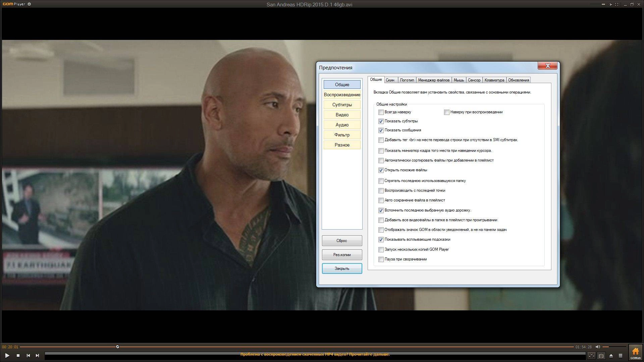This screenshot has height=362, width=644.
Task: Click the San Andreas file title text
Action: point(309,4)
